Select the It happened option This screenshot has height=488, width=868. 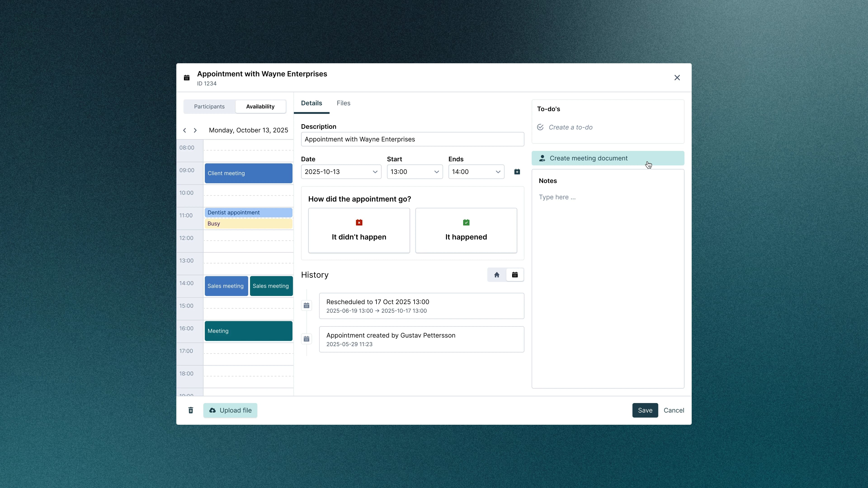click(x=466, y=230)
